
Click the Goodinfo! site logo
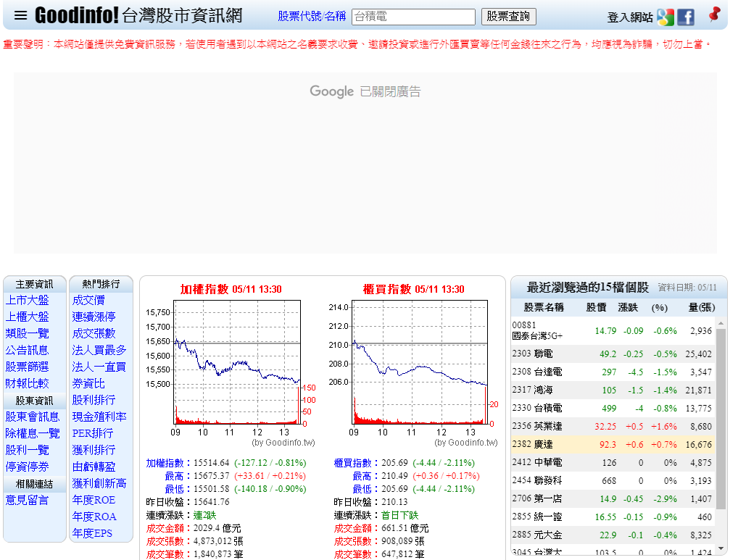point(77,15)
